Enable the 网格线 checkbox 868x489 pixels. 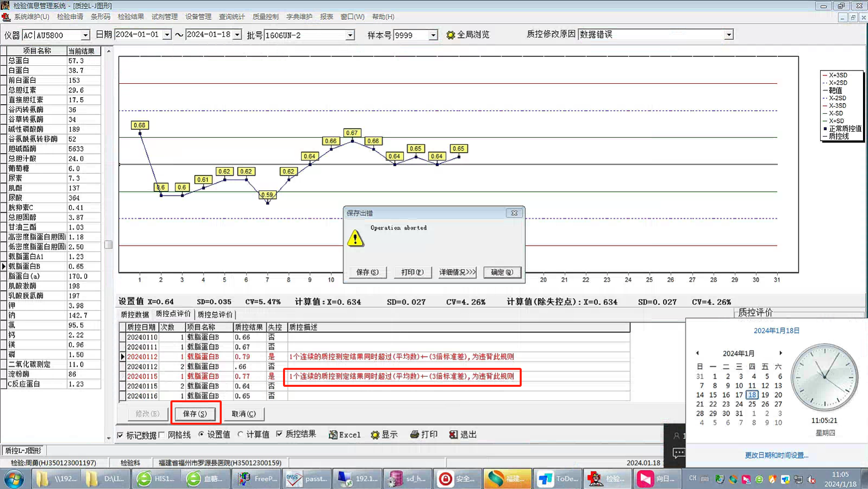(x=162, y=435)
